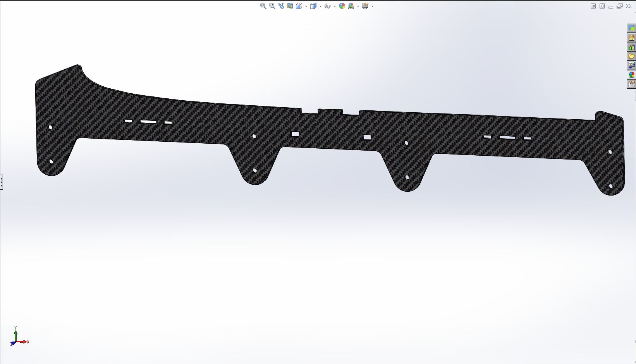Open the SolidWorks Resources home tab
The image size is (636, 364).
click(631, 38)
